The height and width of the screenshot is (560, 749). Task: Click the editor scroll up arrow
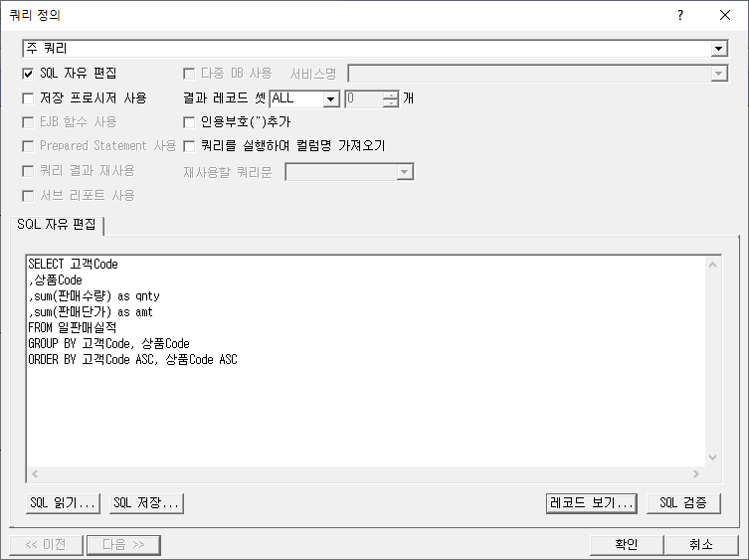(x=712, y=265)
